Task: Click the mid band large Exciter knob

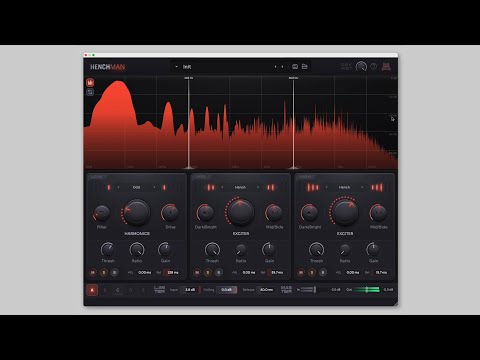Action: pos(240,212)
